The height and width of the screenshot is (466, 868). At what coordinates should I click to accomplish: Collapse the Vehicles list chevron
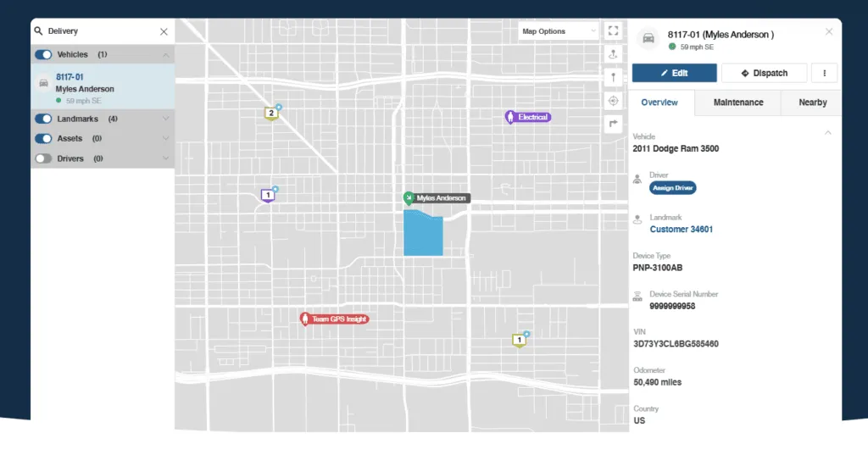(166, 54)
